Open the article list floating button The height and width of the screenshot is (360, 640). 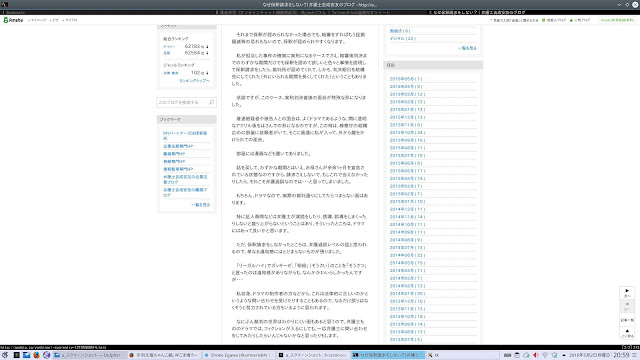(x=627, y=320)
